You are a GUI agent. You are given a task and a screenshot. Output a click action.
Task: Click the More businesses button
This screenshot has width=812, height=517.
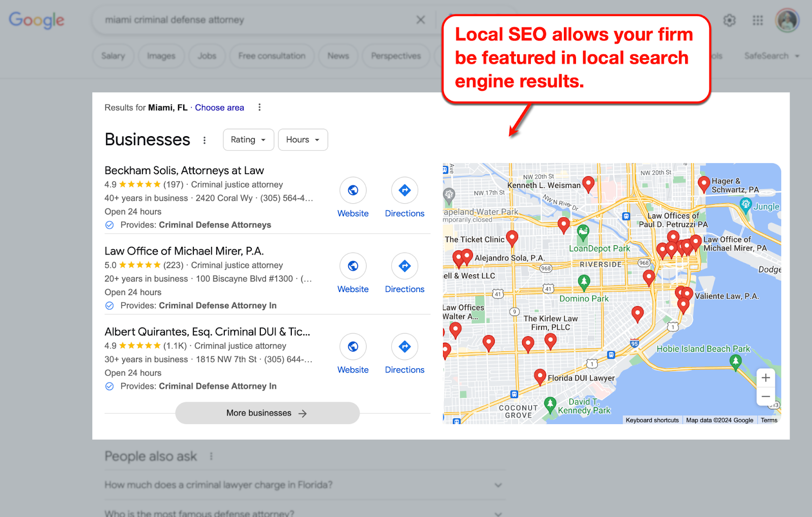(x=267, y=413)
